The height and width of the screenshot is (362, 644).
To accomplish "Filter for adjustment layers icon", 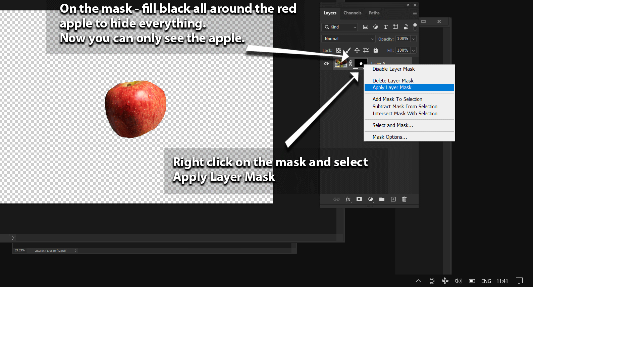I will coord(376,27).
